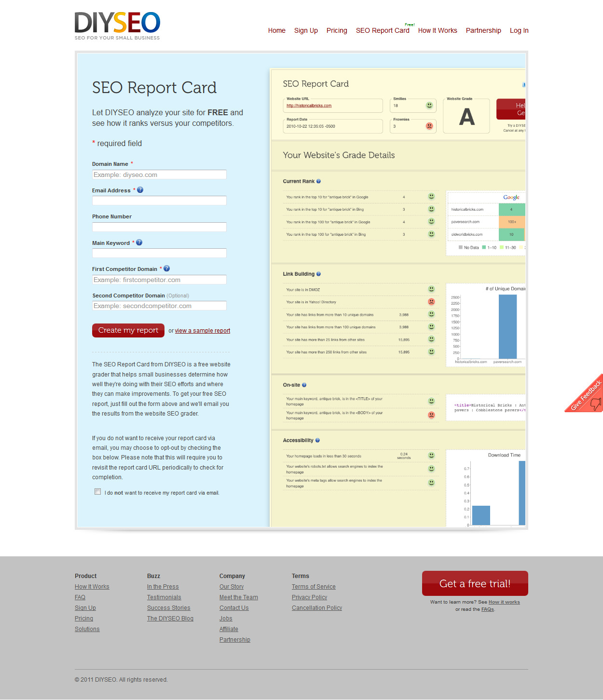Image resolution: width=603 pixels, height=700 pixels.
Task: Open Cancellation Policy footer link
Action: (317, 608)
